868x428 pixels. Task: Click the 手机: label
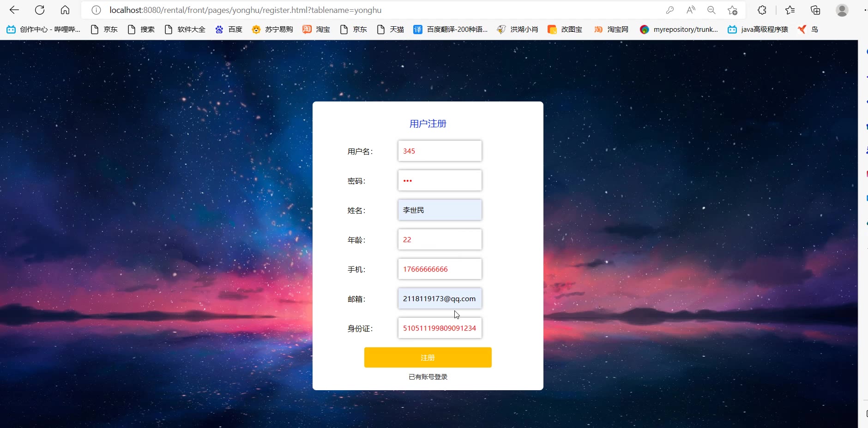click(356, 269)
